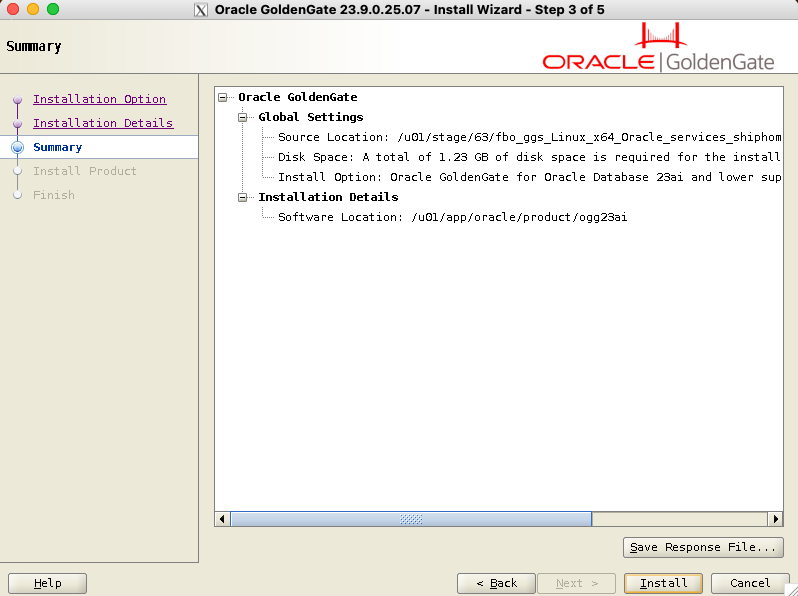Select the Summary step in sidebar
This screenshot has width=798, height=596.
point(58,147)
